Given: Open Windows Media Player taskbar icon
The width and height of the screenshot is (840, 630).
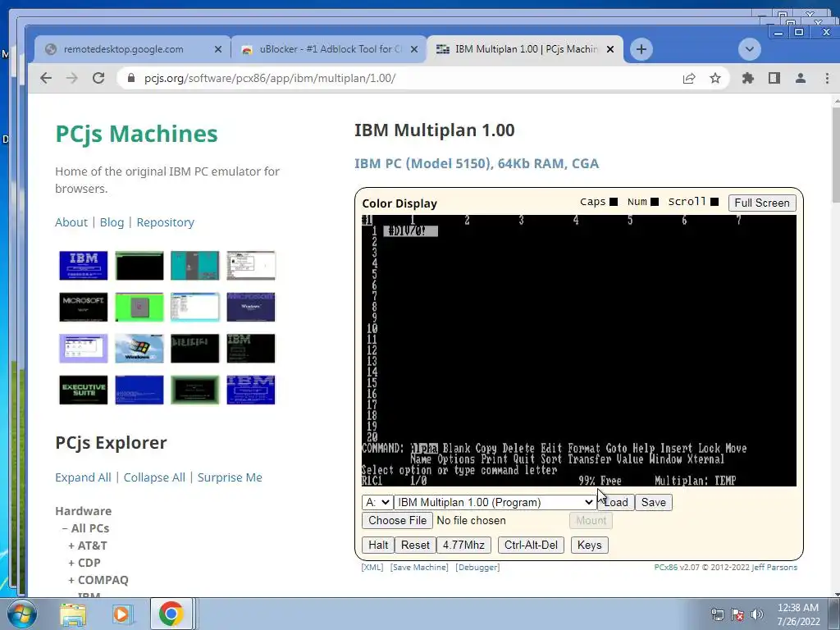Looking at the screenshot, I should click(x=122, y=614).
